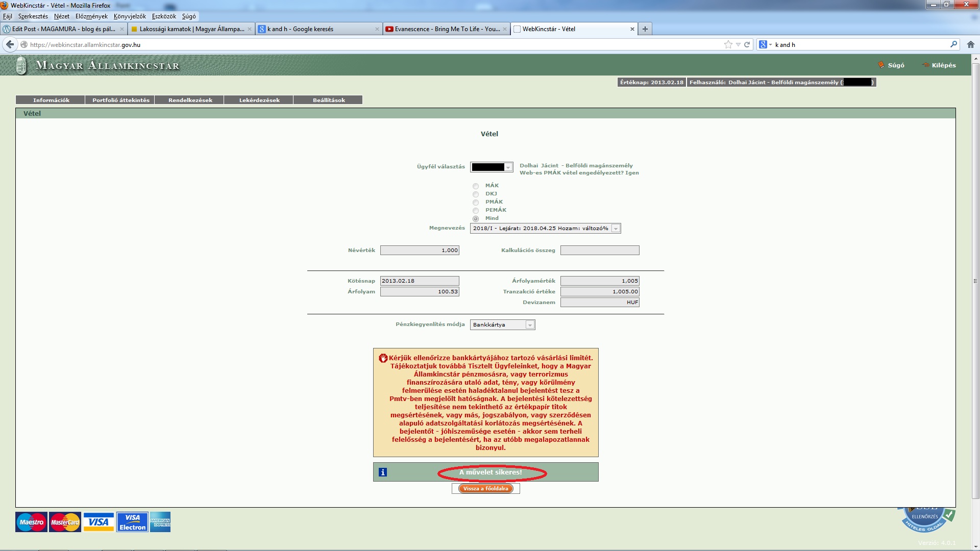Image resolution: width=980 pixels, height=551 pixels.
Task: Click the search magnifier icon
Action: 953,44
